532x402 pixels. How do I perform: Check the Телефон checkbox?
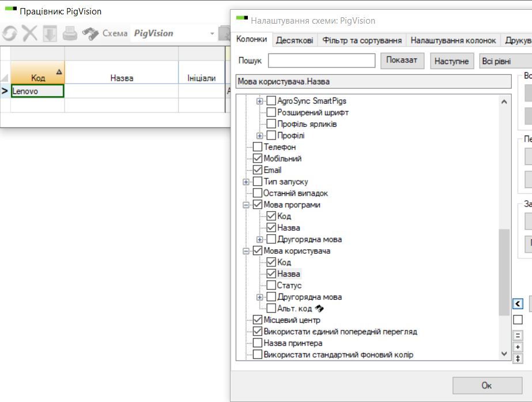pos(258,146)
